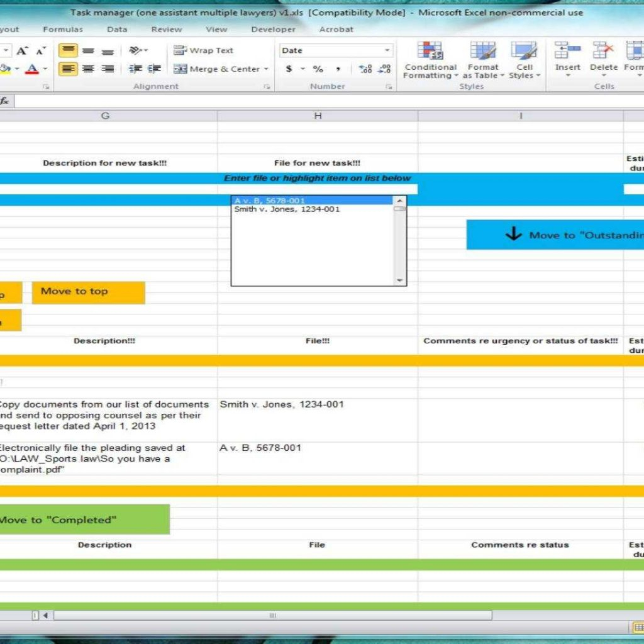Expand the Merge & Center dropdown arrow
Viewport: 644px width, 644px height.
(266, 69)
